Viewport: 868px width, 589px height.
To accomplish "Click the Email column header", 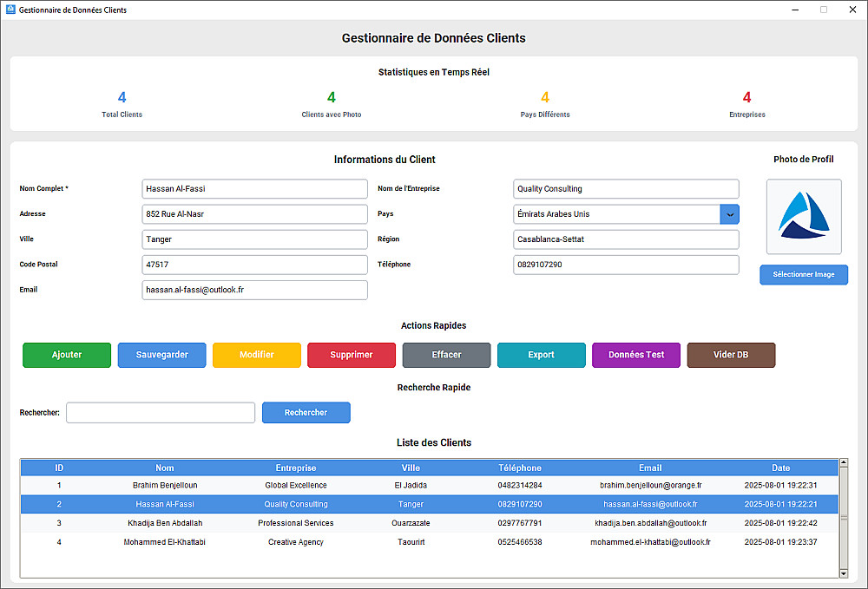I will [650, 468].
